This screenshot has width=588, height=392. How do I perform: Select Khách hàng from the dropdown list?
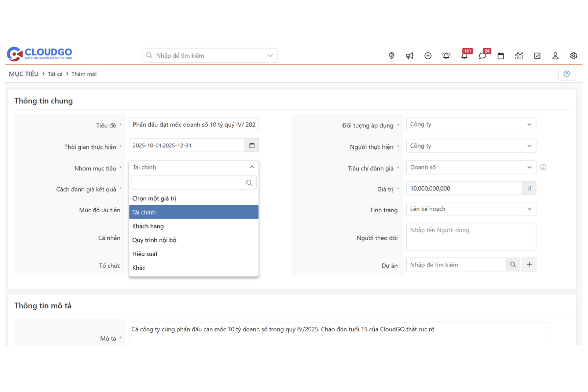coord(148,226)
